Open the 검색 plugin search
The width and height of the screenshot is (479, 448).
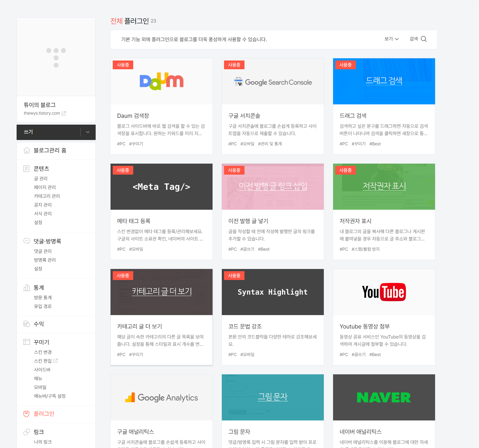pos(418,39)
